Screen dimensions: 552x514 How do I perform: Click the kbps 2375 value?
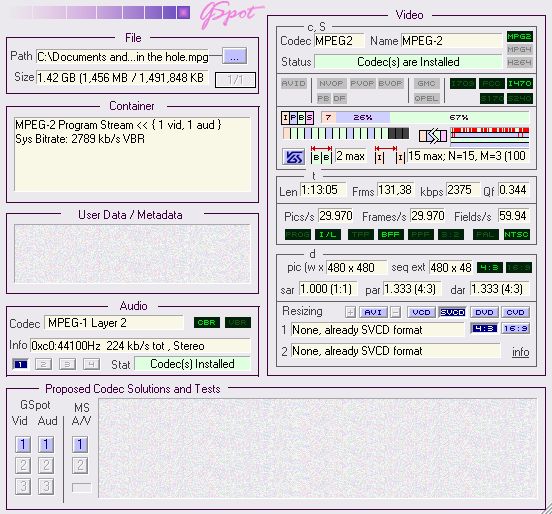[463, 190]
